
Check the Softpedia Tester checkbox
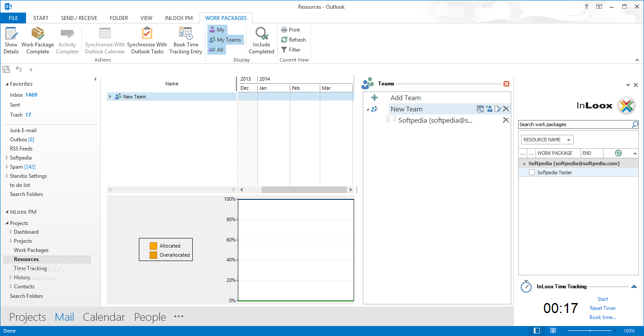point(532,173)
